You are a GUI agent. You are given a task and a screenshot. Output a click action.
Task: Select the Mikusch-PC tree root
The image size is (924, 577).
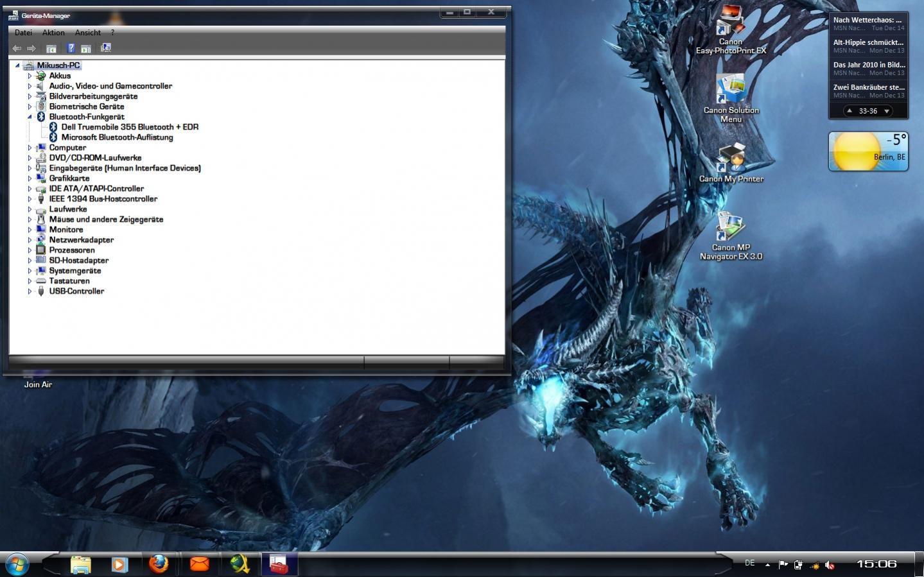pyautogui.click(x=58, y=65)
